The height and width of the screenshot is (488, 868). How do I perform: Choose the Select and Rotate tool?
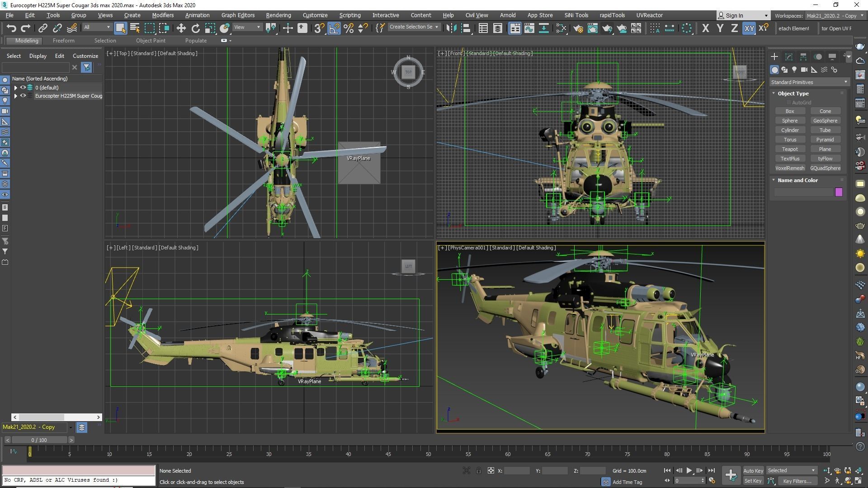(195, 28)
